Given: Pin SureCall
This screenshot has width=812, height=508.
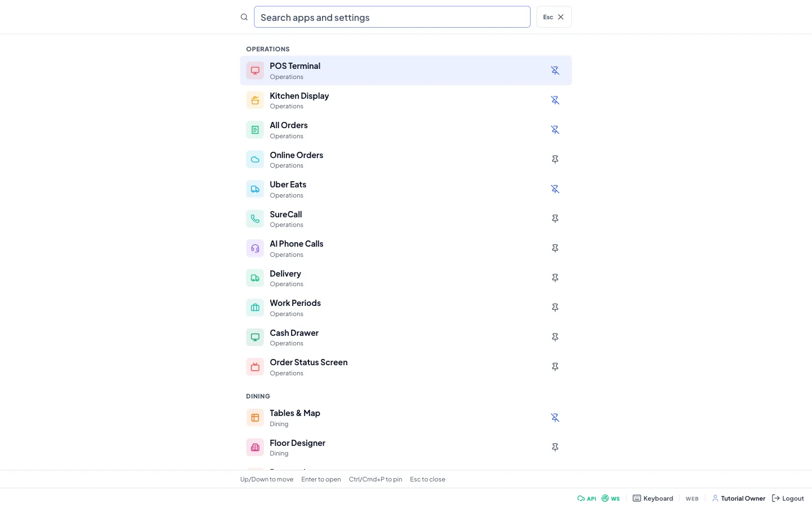Looking at the screenshot, I should (x=555, y=219).
